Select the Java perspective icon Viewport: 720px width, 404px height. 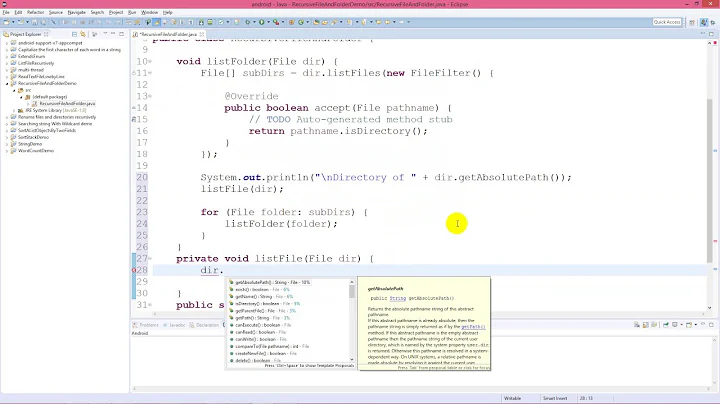[x=703, y=22]
